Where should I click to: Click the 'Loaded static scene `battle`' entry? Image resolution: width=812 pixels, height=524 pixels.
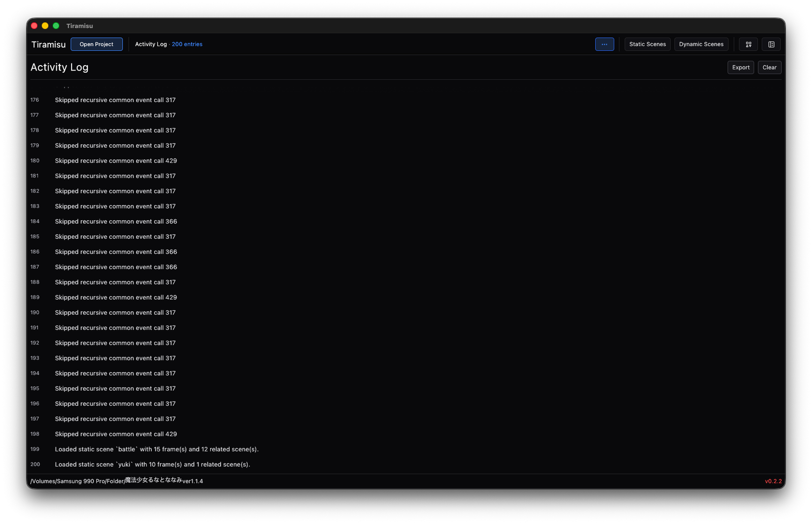coord(406,449)
